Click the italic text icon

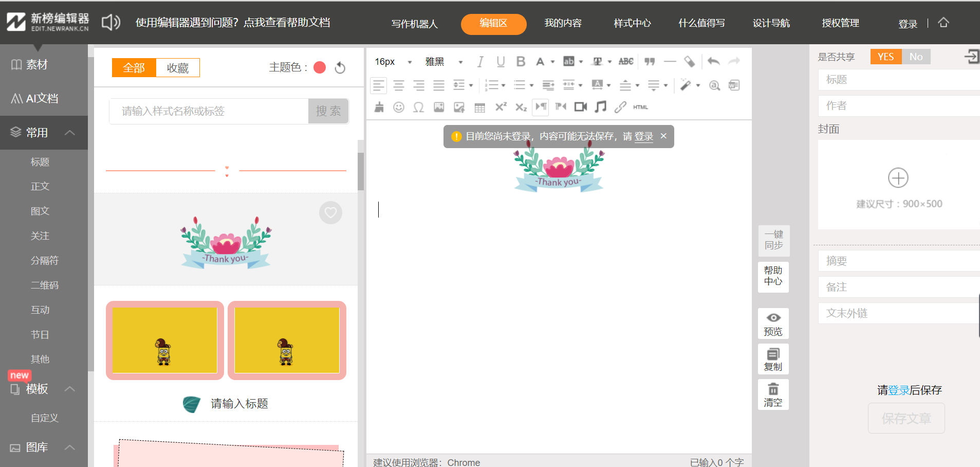tap(480, 62)
